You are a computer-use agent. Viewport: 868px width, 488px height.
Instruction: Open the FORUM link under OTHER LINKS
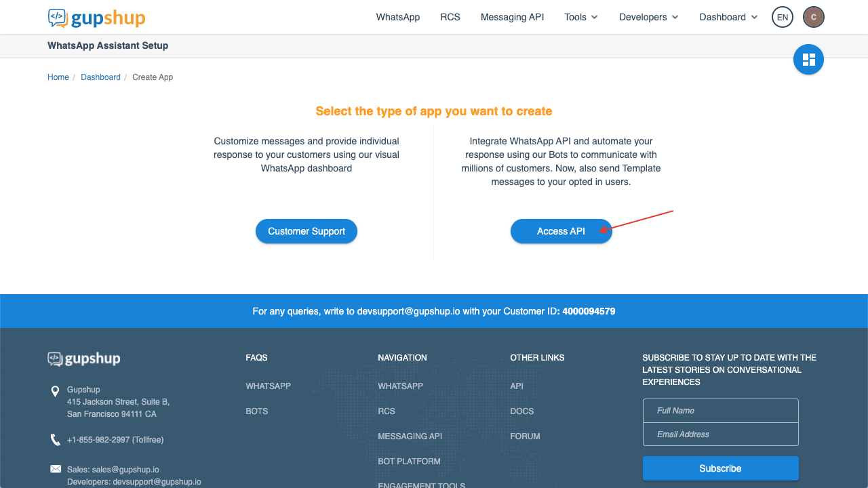pyautogui.click(x=525, y=436)
